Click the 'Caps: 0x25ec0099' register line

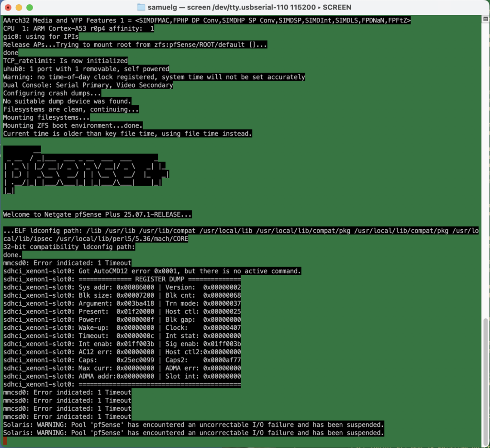tap(122, 360)
